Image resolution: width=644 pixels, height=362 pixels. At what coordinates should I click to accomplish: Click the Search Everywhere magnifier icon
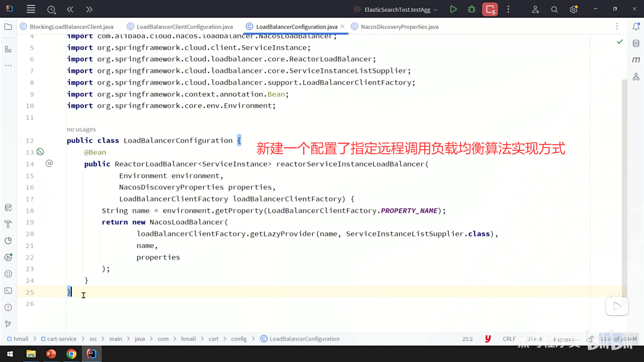[x=554, y=9]
